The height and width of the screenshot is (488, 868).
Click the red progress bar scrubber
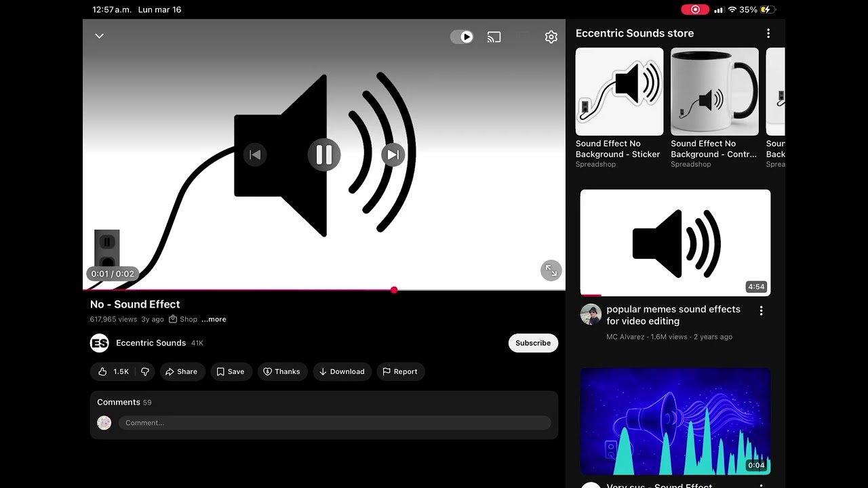(394, 290)
